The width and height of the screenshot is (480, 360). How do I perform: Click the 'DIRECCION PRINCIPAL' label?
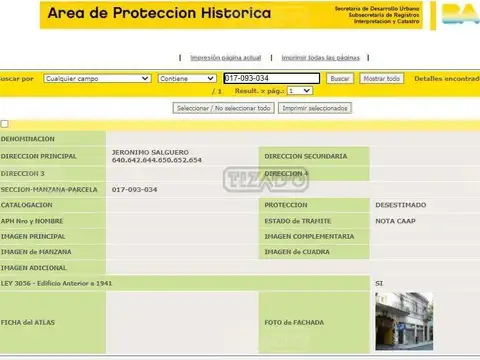(38, 156)
